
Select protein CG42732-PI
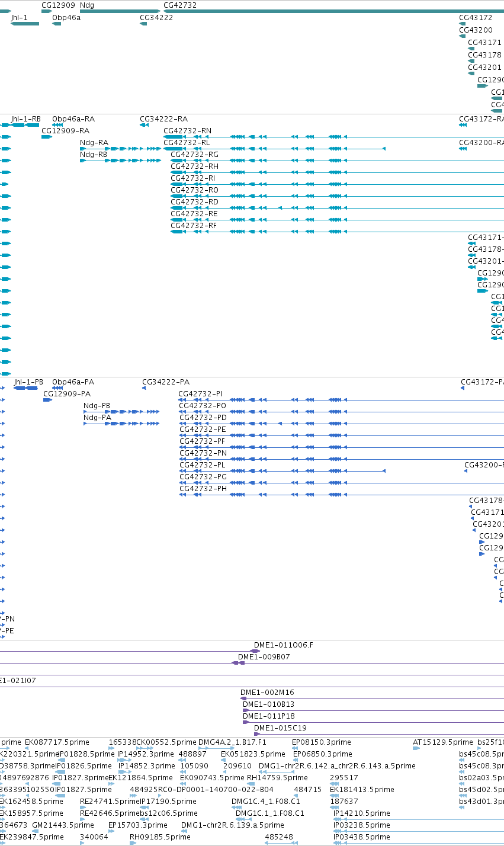pos(341,400)
